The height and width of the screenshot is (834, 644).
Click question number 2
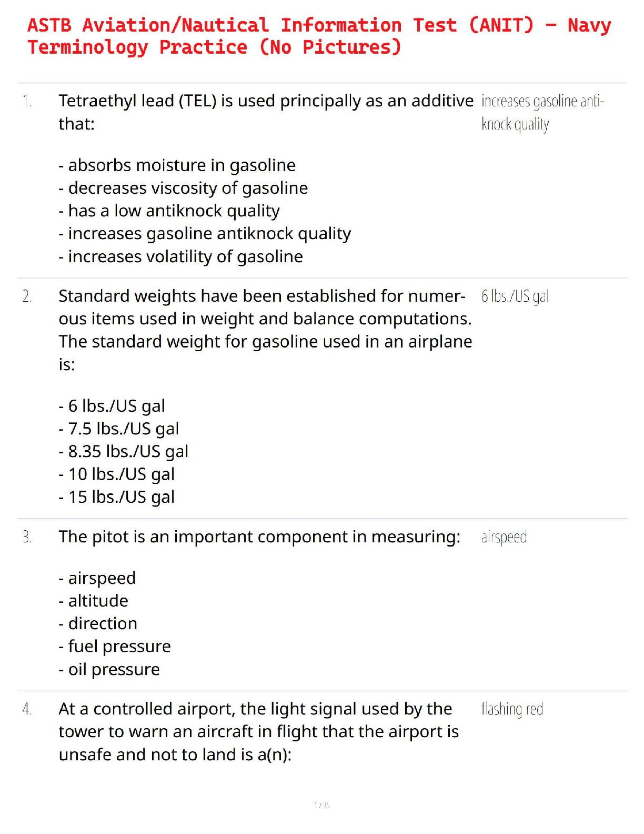click(x=27, y=296)
